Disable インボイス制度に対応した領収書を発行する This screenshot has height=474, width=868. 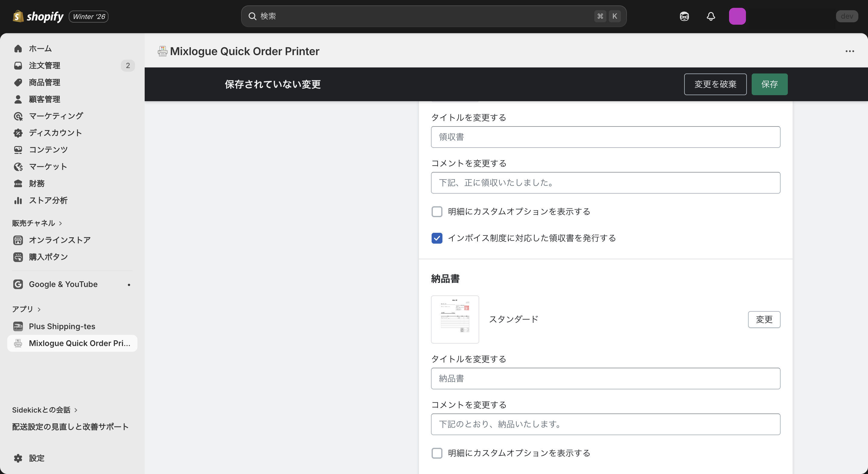tap(437, 238)
